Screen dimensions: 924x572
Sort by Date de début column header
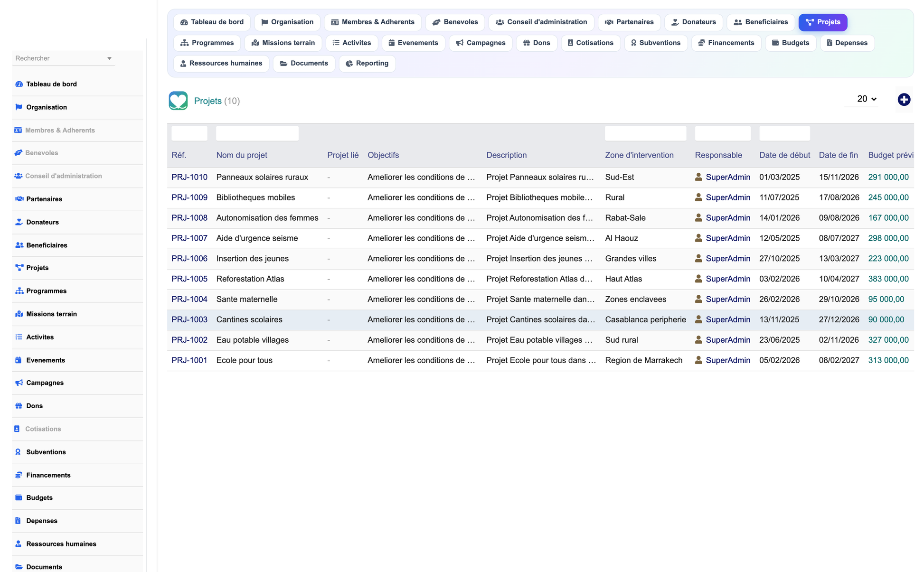point(784,155)
